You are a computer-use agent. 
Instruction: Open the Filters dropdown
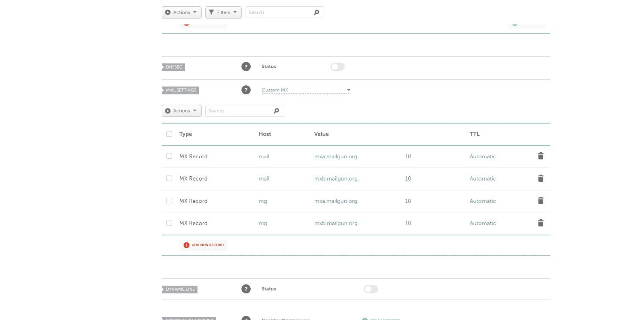[223, 12]
